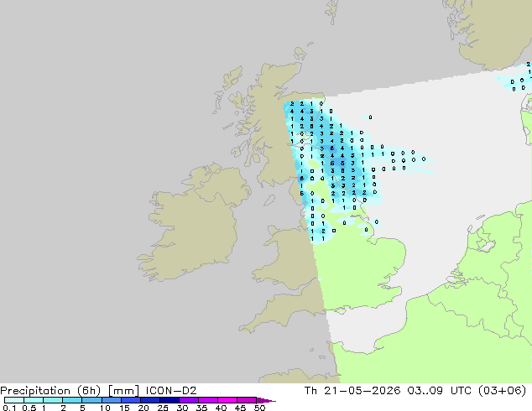
Task: Click the 0.1–0.5 mm legend color swatch
Action: click(x=14, y=400)
